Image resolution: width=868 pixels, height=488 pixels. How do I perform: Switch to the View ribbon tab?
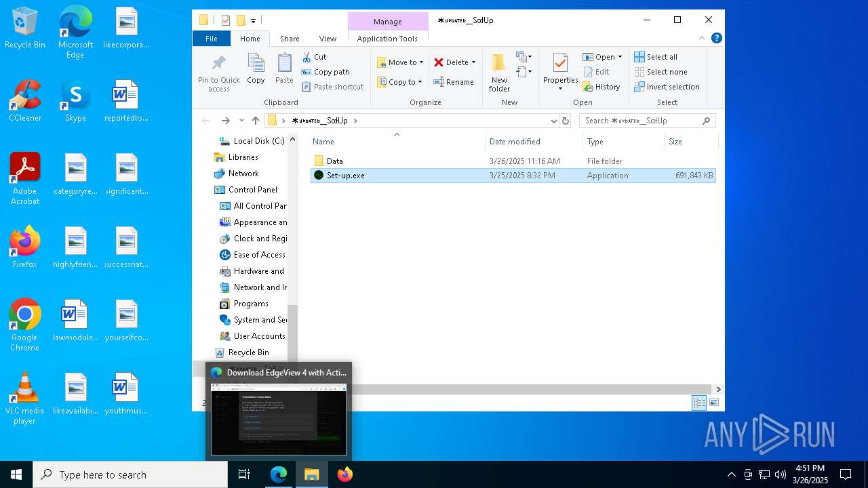click(328, 39)
